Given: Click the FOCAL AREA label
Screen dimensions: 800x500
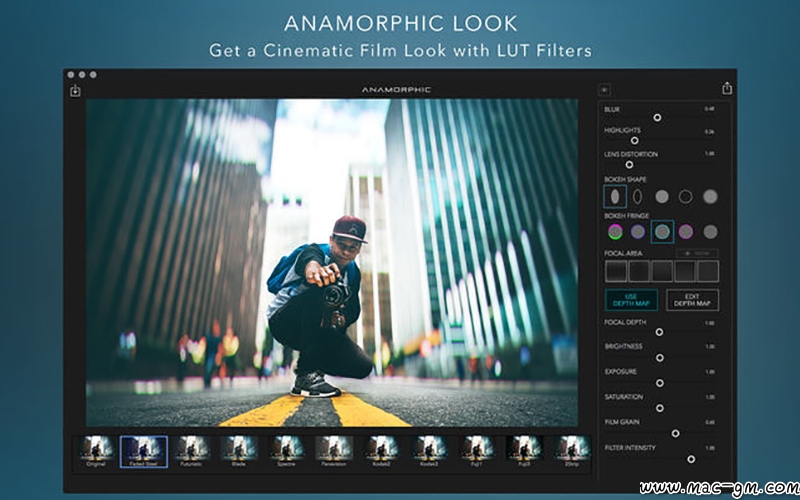Looking at the screenshot, I should click(623, 253).
